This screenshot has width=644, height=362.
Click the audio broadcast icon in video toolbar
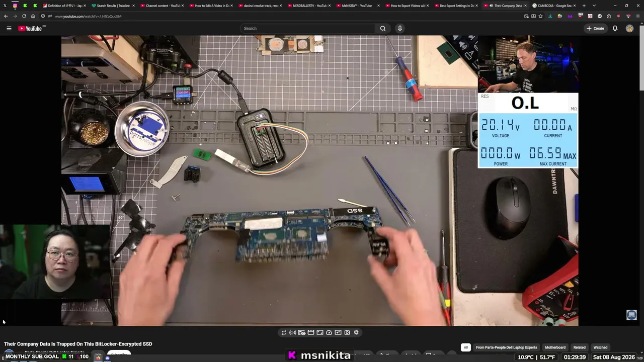293,332
